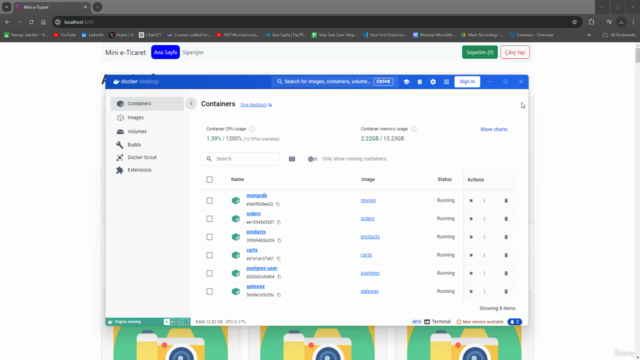Open Extensions in Docker sidebar
Image resolution: width=640 pixels, height=360 pixels.
[x=147, y=170]
